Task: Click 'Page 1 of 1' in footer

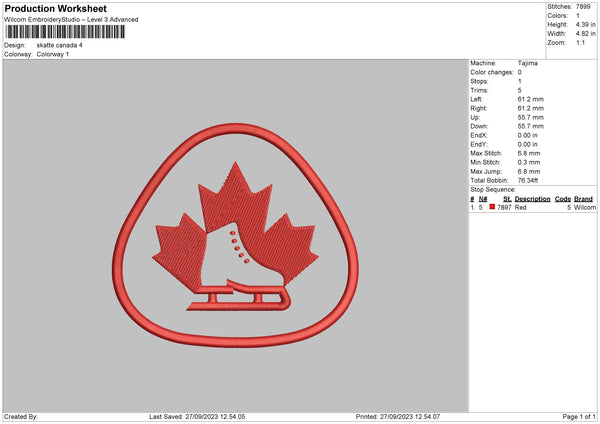Action: (579, 417)
